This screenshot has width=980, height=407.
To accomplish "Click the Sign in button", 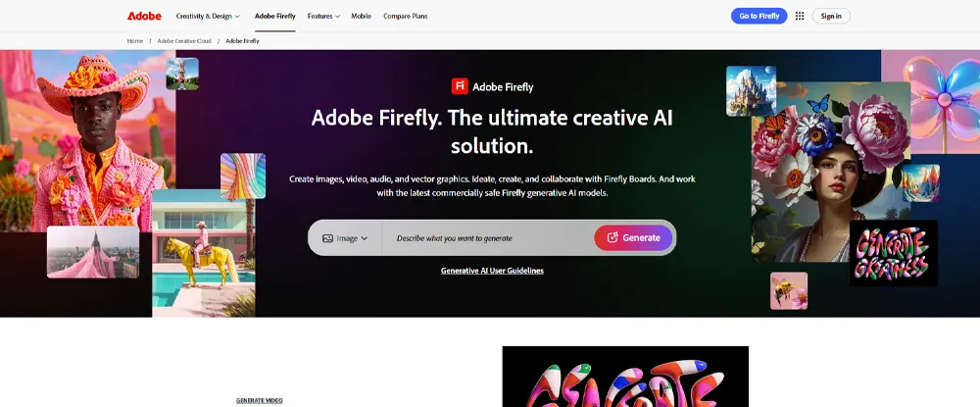I will (831, 17).
